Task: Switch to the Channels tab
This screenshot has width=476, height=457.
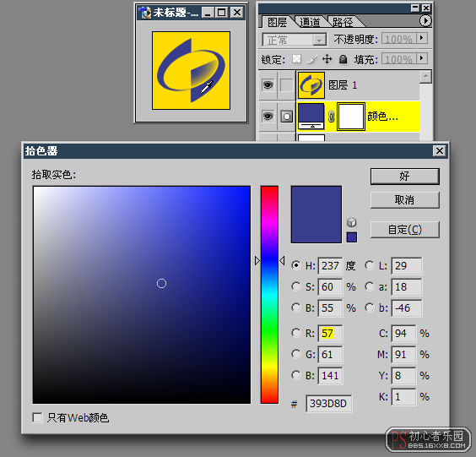Action: [310, 22]
